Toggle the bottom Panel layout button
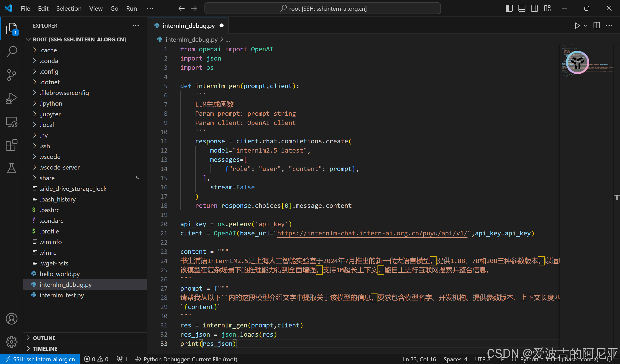620x364 pixels. click(522, 8)
